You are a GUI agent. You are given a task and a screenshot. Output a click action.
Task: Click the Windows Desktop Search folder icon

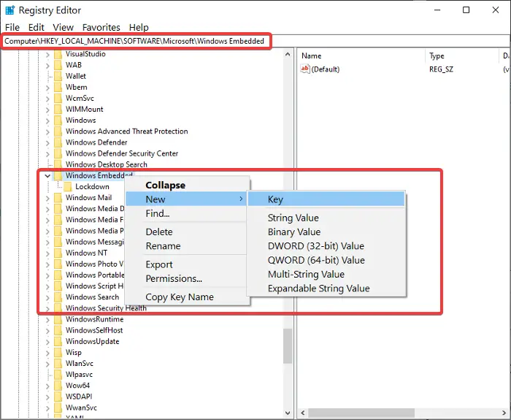coord(58,164)
